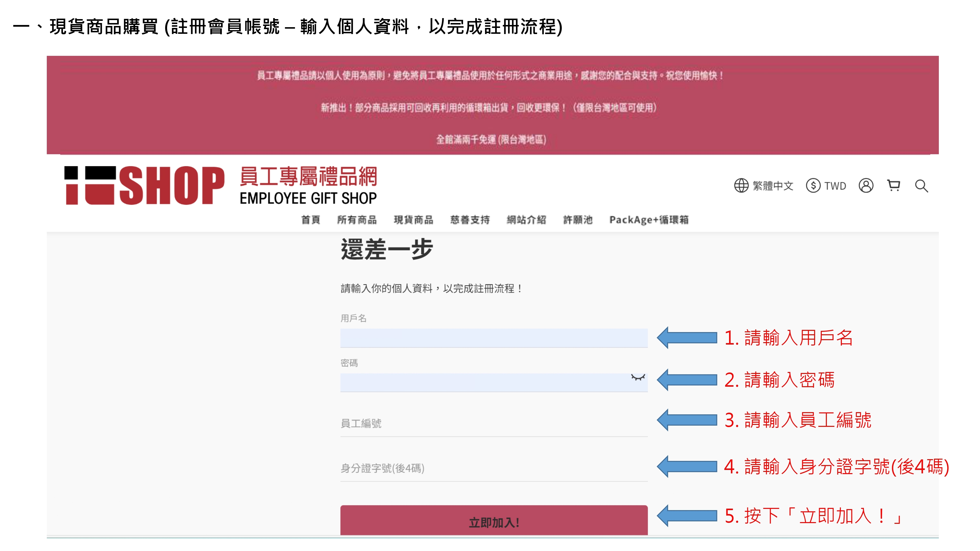
Task: Click the 密碼 input field
Action: [x=494, y=382]
